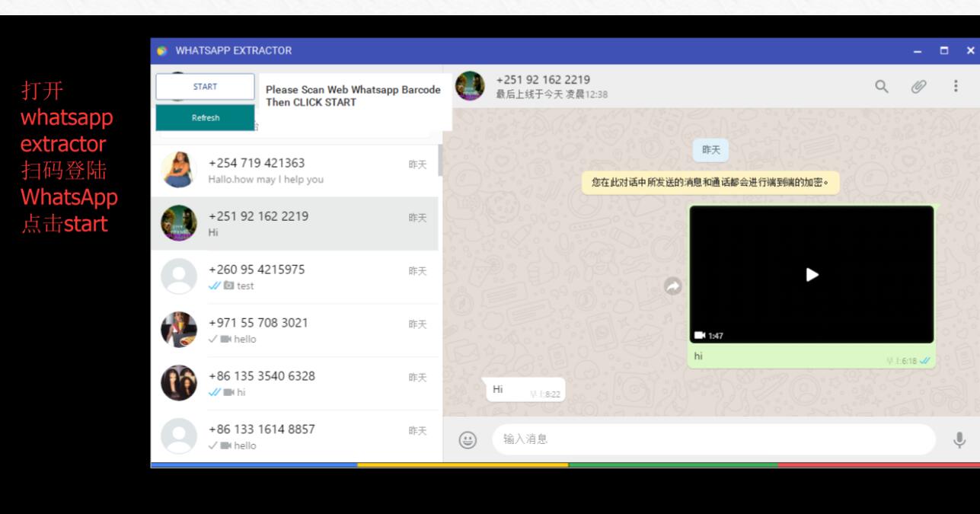Click the paperclip attach icon
This screenshot has width=980, height=514.
[x=919, y=86]
